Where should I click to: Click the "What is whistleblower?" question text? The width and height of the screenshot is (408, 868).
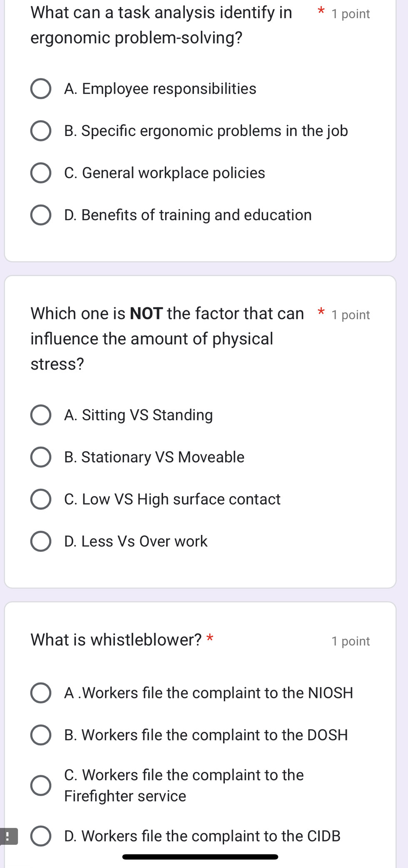coord(116,640)
